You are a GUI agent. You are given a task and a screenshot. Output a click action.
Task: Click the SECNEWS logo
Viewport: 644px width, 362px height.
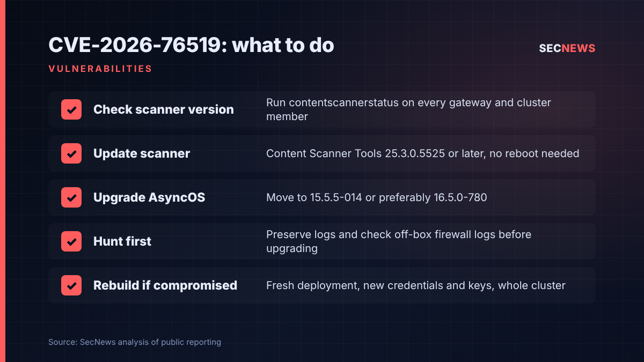pyautogui.click(x=567, y=48)
